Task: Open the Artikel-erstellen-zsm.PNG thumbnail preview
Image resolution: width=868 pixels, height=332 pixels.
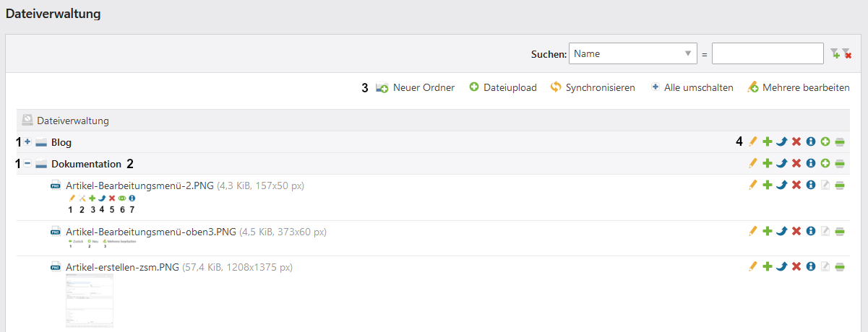Action: coord(90,301)
